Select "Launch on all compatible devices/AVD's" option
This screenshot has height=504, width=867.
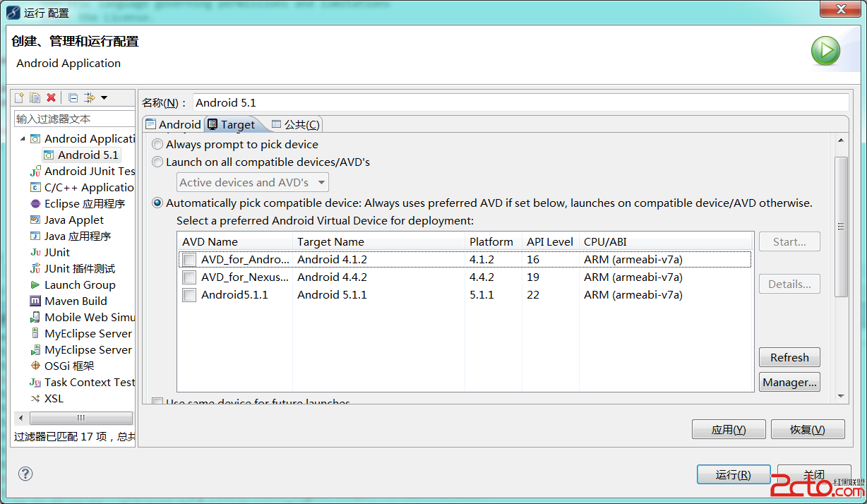pyautogui.click(x=157, y=162)
